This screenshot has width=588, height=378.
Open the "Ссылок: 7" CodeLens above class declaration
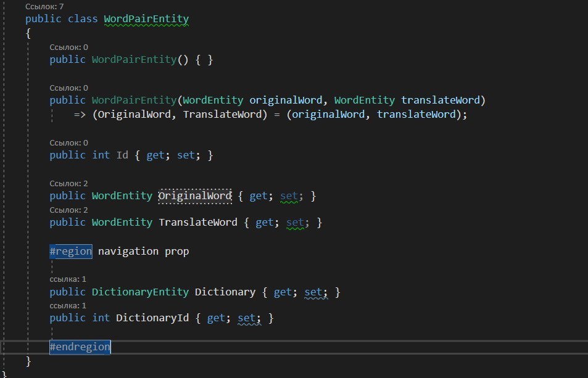[x=44, y=6]
